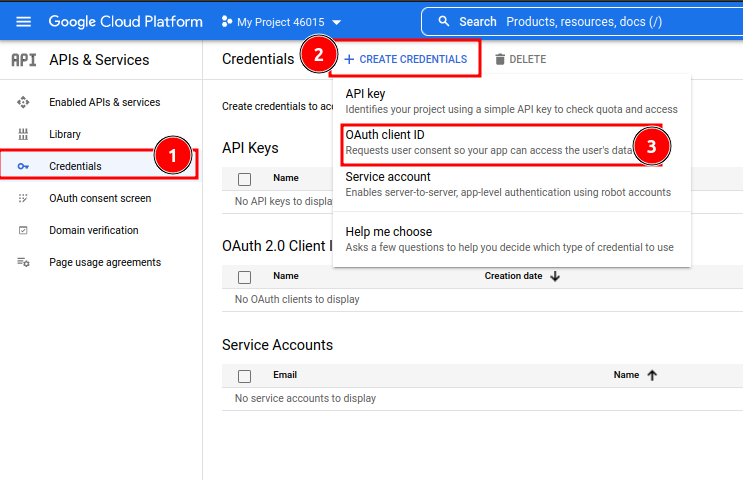The height and width of the screenshot is (480, 743).
Task: Check the API Keys select-all checkbox
Action: (245, 180)
